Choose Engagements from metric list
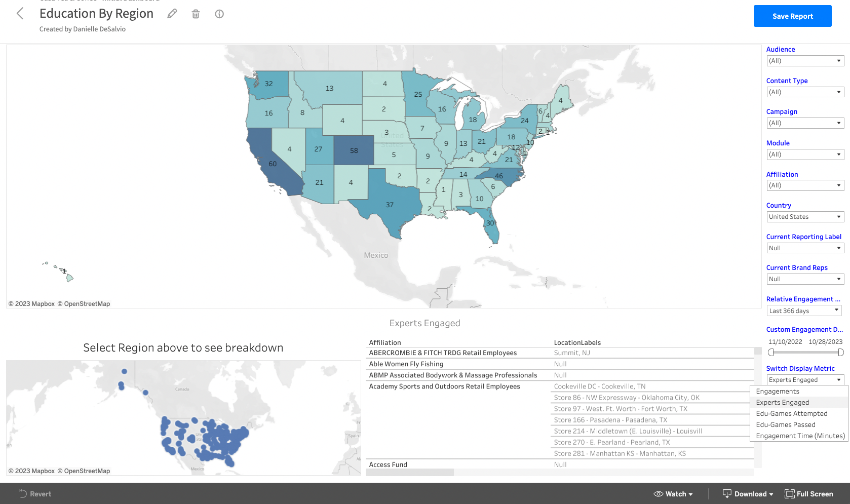Screen dimensions: 850x504 [798, 392]
